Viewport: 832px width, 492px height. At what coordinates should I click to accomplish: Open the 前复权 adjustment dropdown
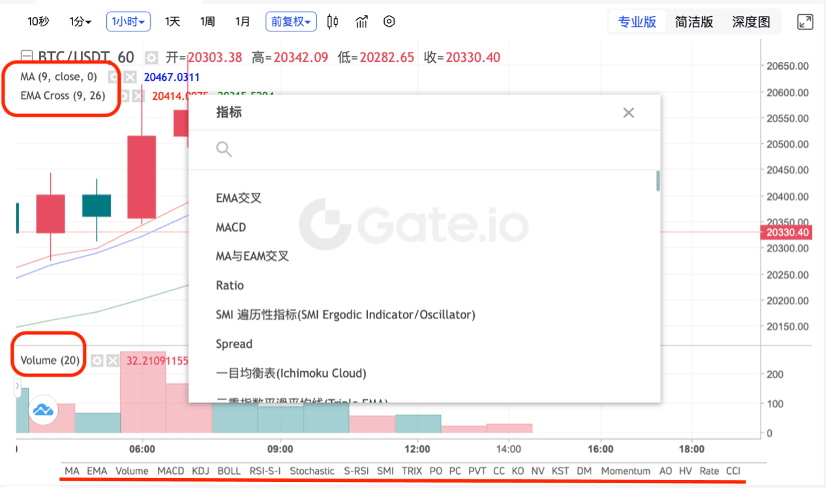coord(291,21)
